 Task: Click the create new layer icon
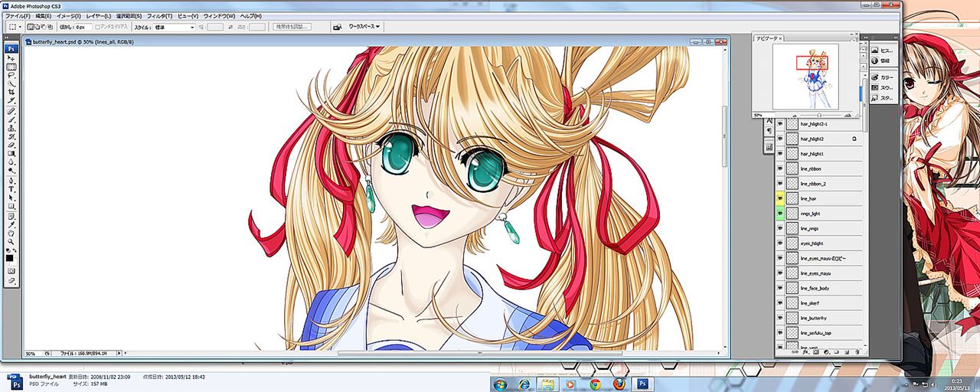click(x=848, y=352)
